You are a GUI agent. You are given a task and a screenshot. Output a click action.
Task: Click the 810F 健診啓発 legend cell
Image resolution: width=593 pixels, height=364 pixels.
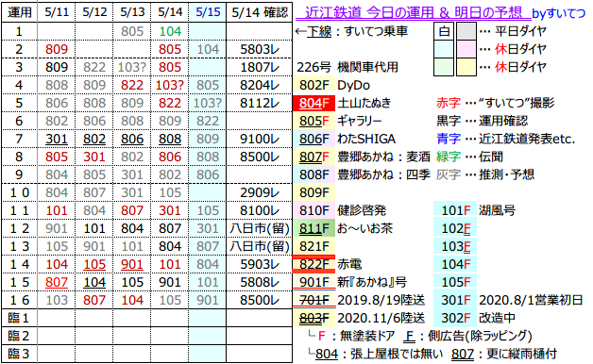click(x=313, y=210)
